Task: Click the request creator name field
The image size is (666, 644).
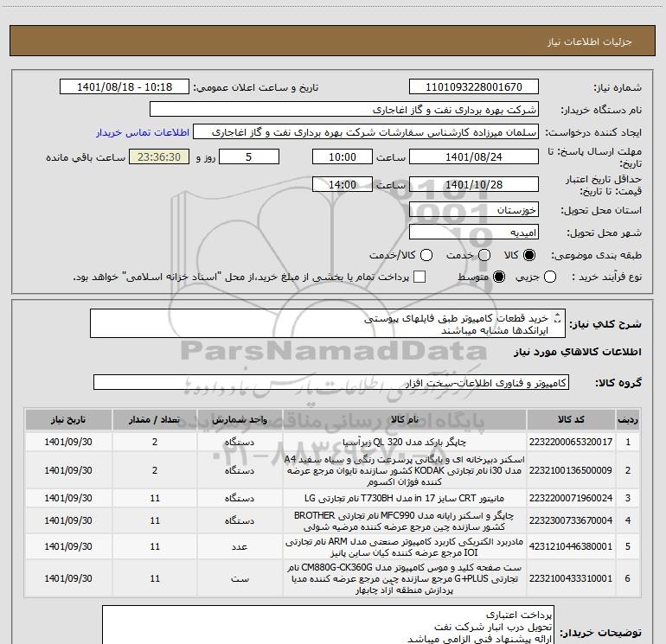Action: 366,132
